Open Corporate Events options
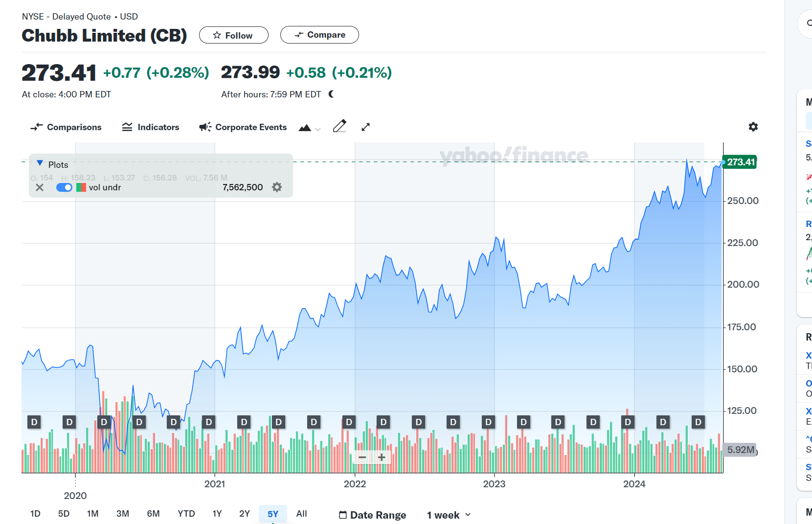812x524 pixels. (243, 127)
